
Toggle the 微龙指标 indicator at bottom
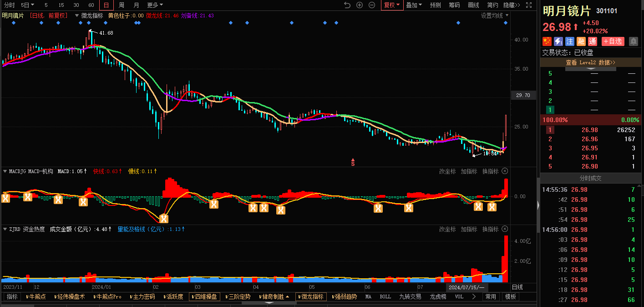pos(311,297)
